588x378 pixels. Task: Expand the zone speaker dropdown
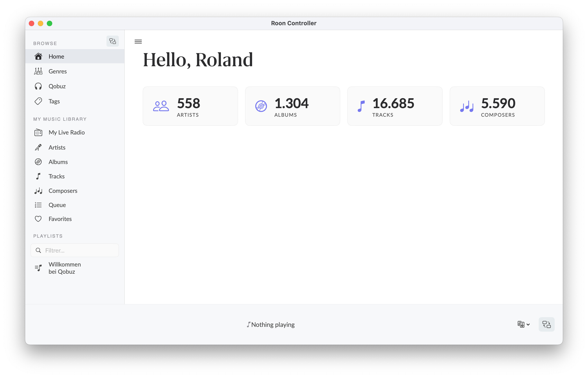[x=523, y=324]
